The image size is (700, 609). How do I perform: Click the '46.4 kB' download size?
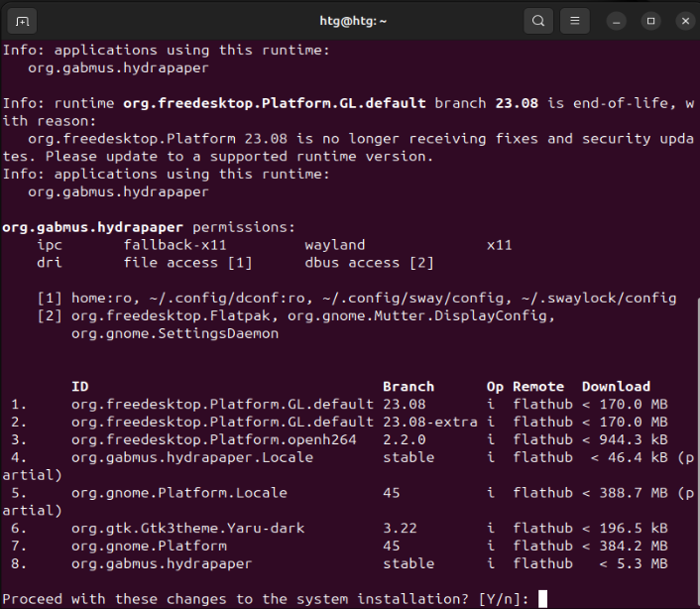point(638,457)
